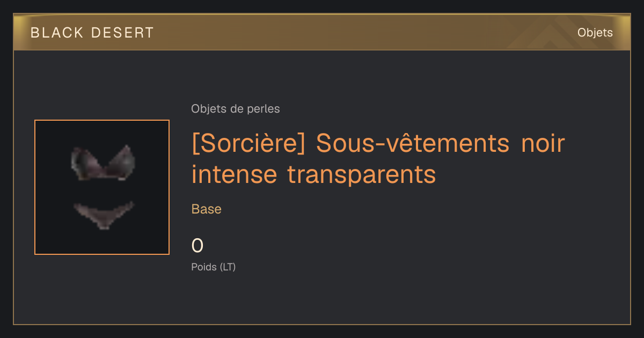Click the weight value 0
Screen dimensions: 644x338
pos(197,246)
